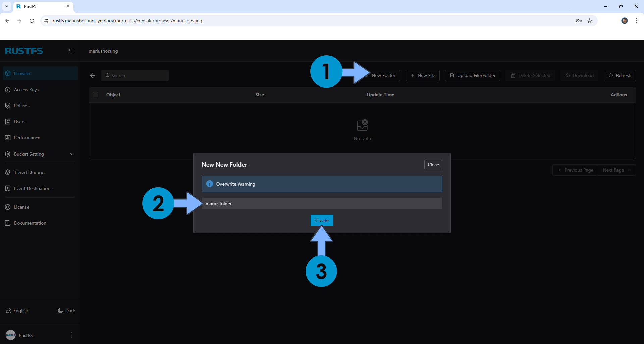Go back using the bucket back arrow

coord(92,75)
